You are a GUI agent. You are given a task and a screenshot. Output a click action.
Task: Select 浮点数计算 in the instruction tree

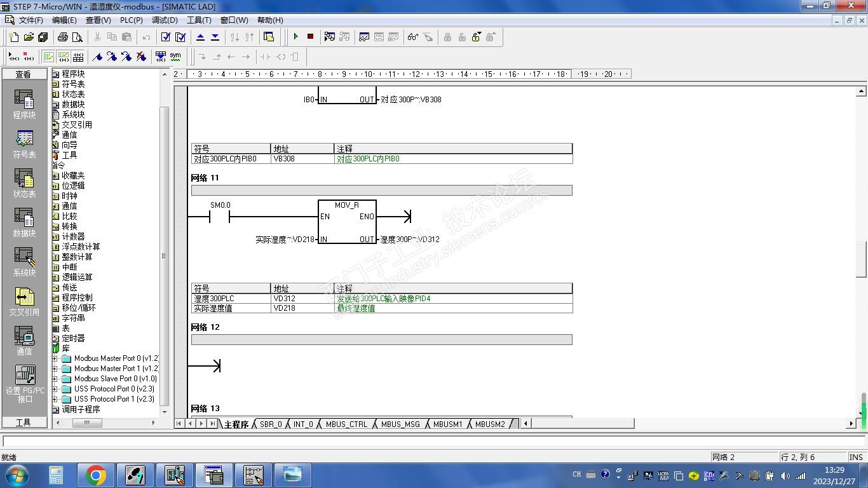click(81, 247)
